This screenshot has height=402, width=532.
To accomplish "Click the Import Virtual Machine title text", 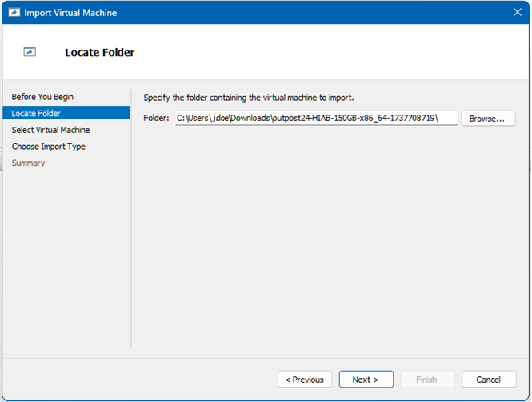I will coord(70,12).
